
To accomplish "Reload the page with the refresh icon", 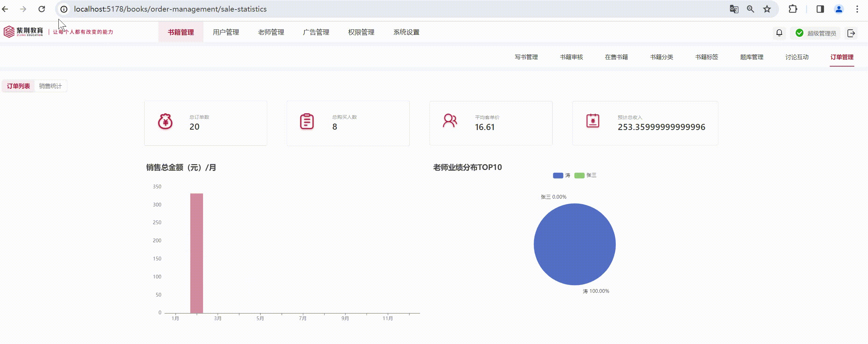I will pyautogui.click(x=42, y=9).
